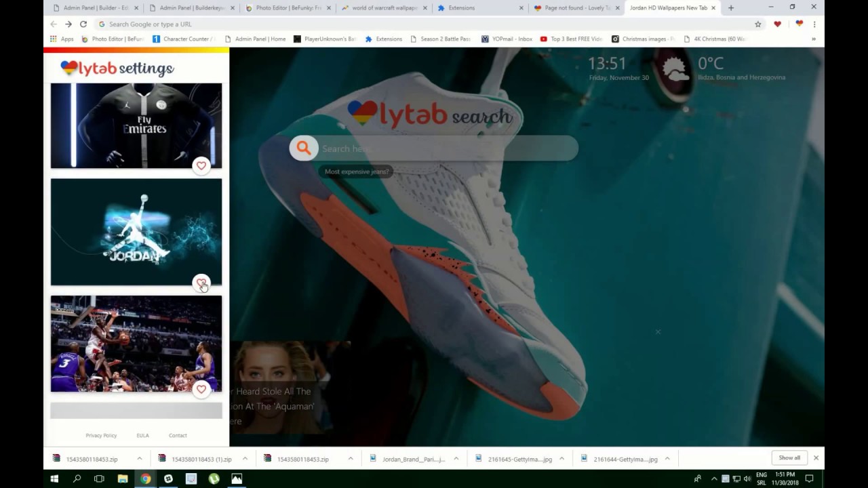Go forward with browser forward arrow
The width and height of the screenshot is (868, 488).
[68, 24]
